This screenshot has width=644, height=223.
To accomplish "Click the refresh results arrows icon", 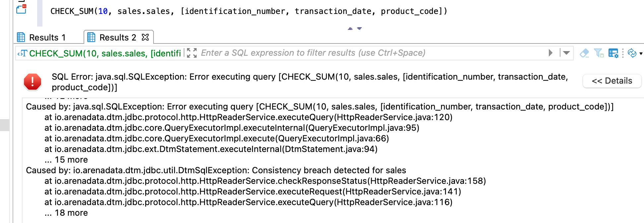I will pos(632,53).
